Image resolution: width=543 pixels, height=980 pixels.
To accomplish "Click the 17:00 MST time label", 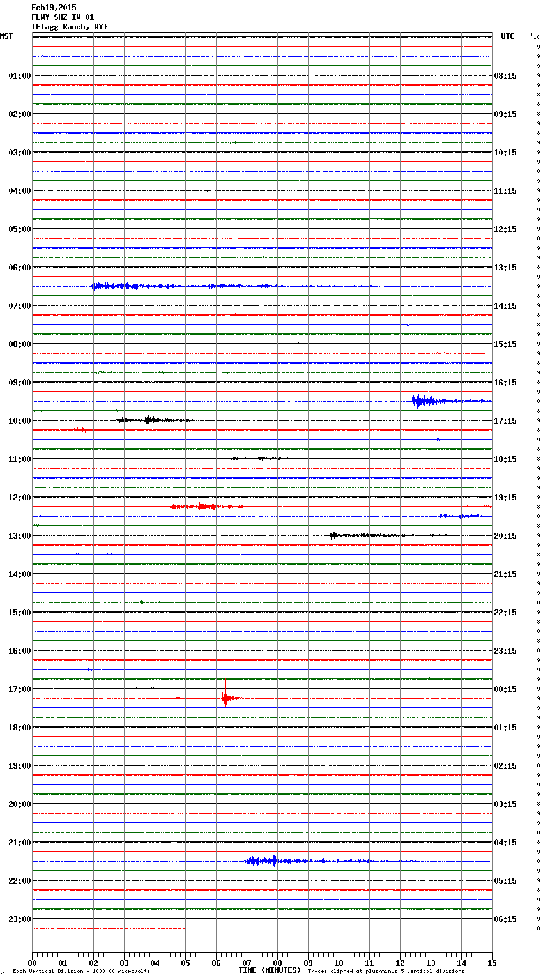I will (x=20, y=689).
